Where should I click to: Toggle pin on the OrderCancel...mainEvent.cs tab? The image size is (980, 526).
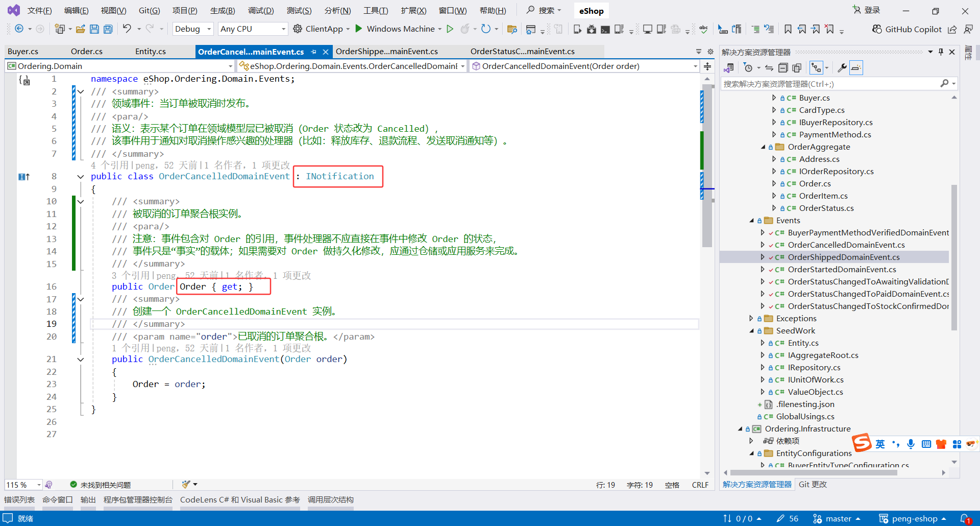pos(313,52)
